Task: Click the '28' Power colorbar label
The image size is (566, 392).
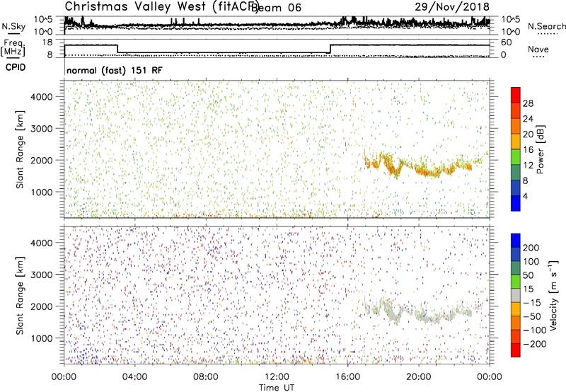Action: pyautogui.click(x=528, y=103)
